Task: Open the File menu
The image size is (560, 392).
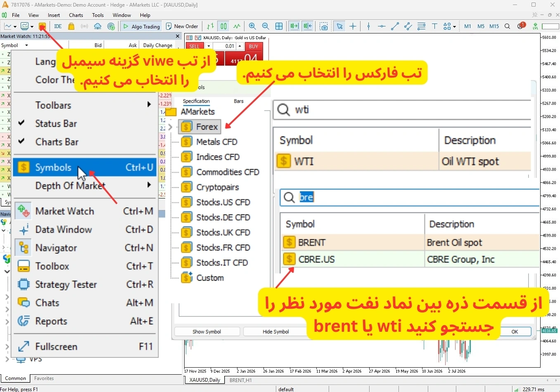Action: [16, 15]
